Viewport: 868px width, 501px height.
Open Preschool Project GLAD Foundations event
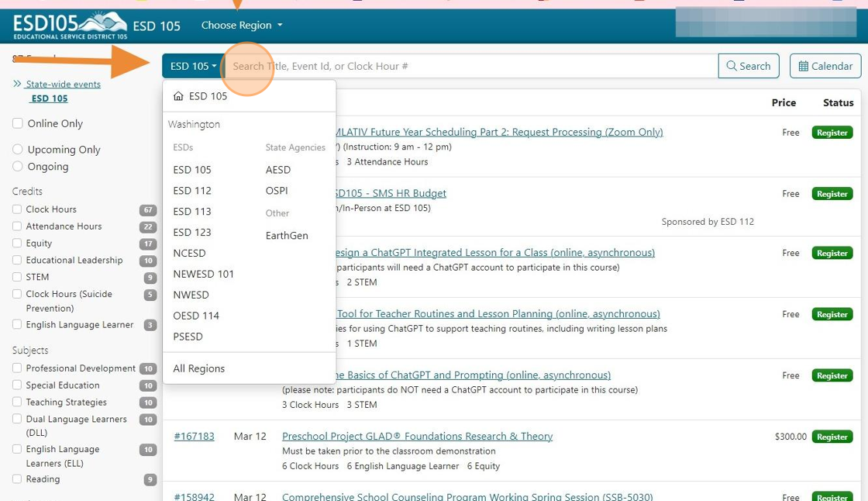418,436
